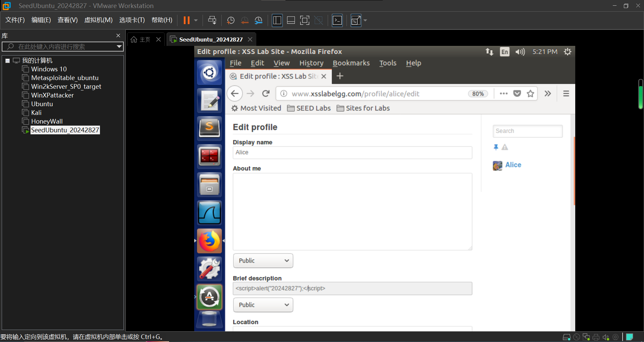Click inside the About me text area
Image resolution: width=644 pixels, height=342 pixels.
tap(353, 212)
